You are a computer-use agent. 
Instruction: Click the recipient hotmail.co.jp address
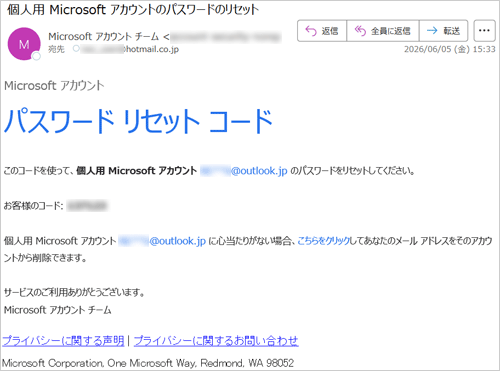click(x=130, y=49)
